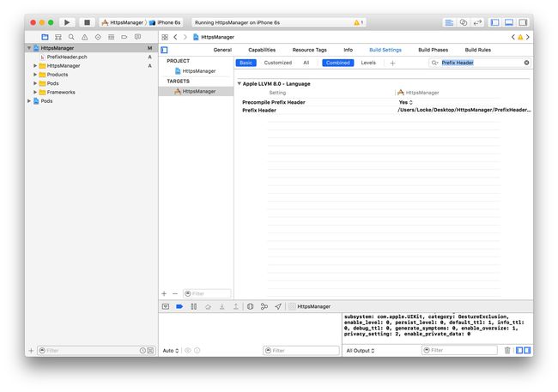Switch to the General tab
Viewport: 558px width, 392px height.
(222, 50)
